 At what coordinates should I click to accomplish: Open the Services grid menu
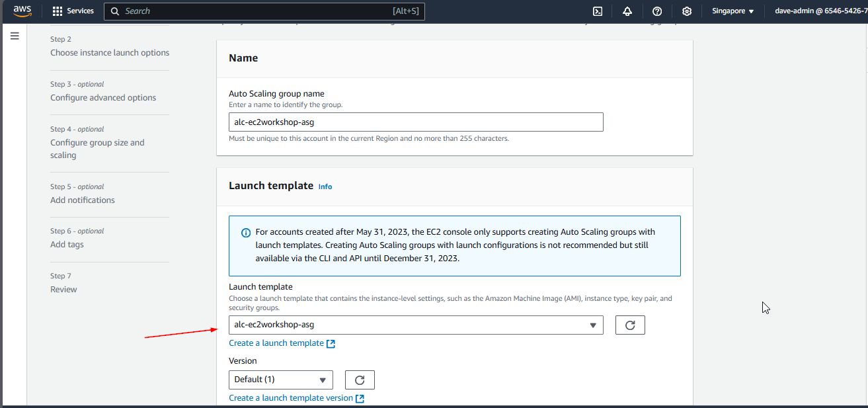point(73,11)
